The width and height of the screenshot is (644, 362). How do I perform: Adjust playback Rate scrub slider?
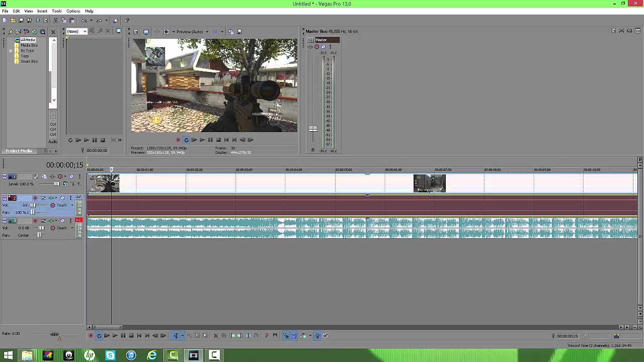54,334
